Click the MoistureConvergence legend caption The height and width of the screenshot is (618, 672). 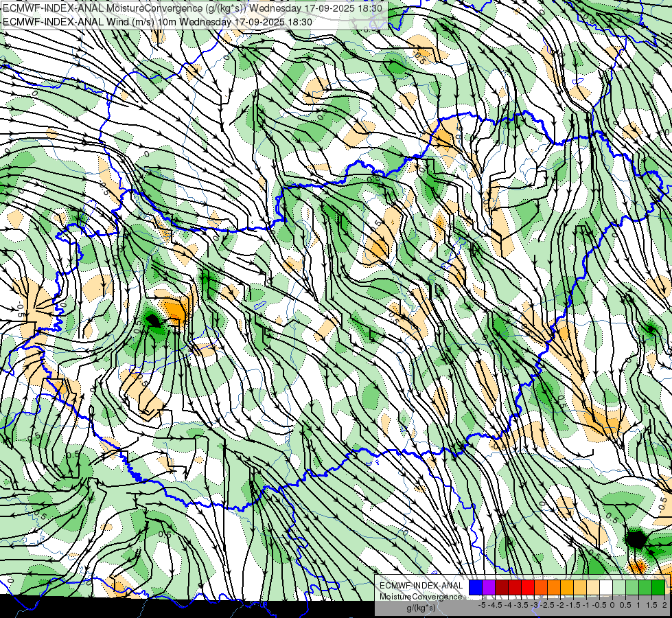click(421, 597)
